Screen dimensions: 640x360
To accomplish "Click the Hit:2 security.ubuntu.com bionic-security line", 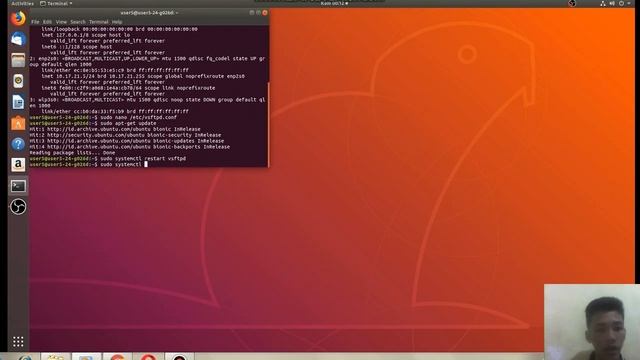I will pyautogui.click(x=125, y=135).
